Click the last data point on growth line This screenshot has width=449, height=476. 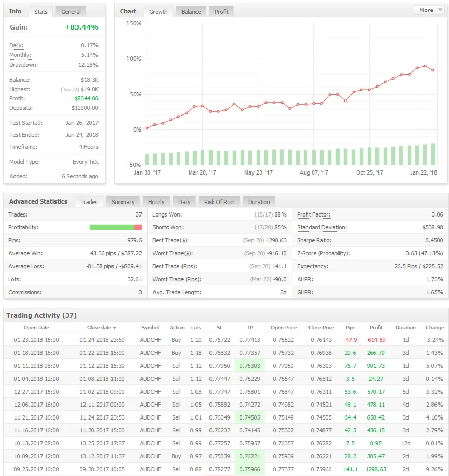(433, 70)
